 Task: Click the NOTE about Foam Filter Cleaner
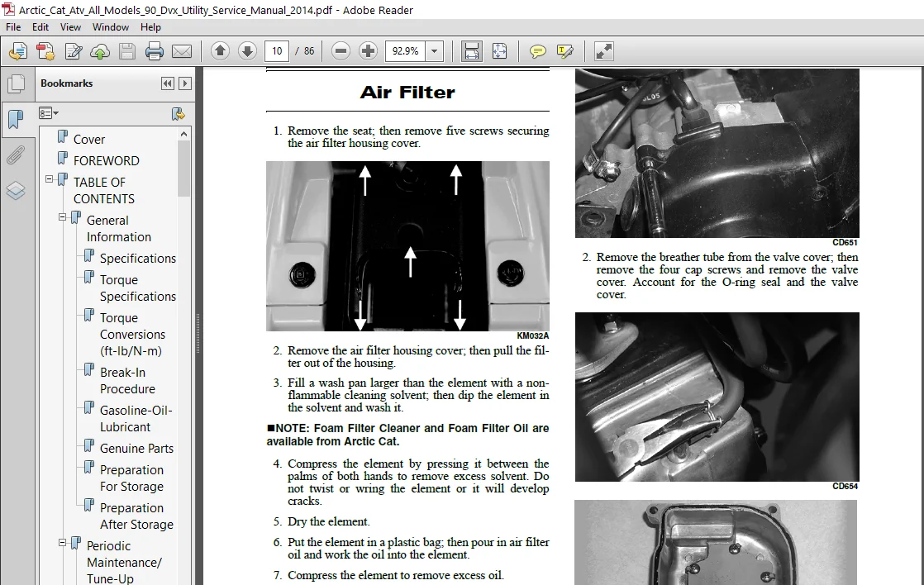[x=407, y=435]
